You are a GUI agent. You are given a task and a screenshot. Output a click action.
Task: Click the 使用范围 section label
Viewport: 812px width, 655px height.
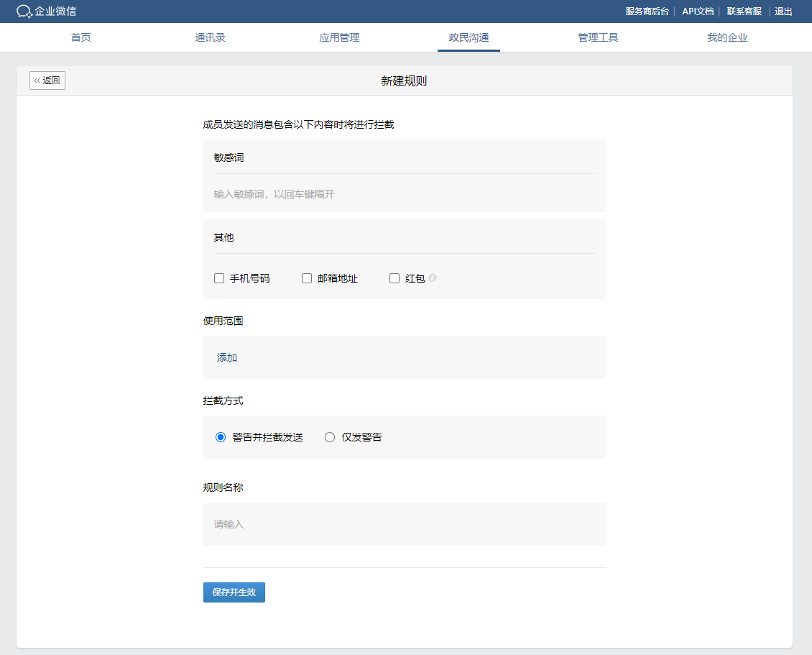(223, 321)
